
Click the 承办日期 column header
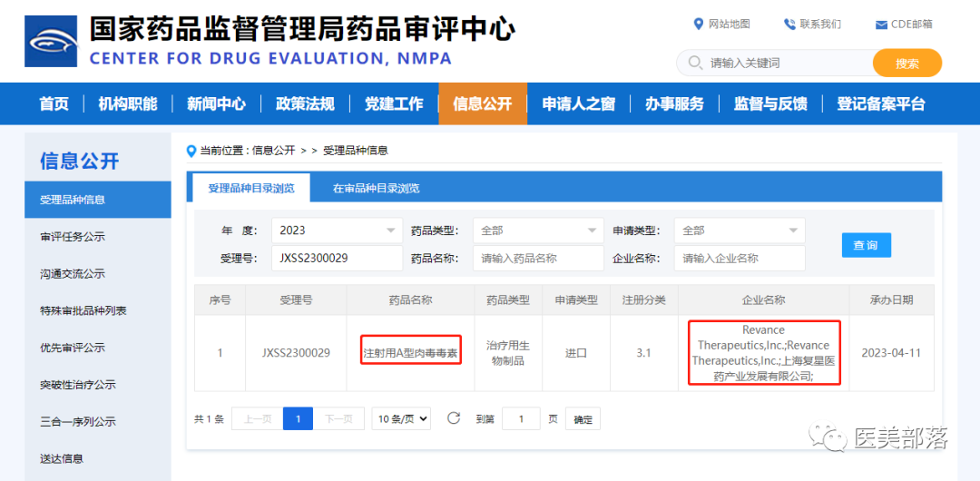point(891,299)
